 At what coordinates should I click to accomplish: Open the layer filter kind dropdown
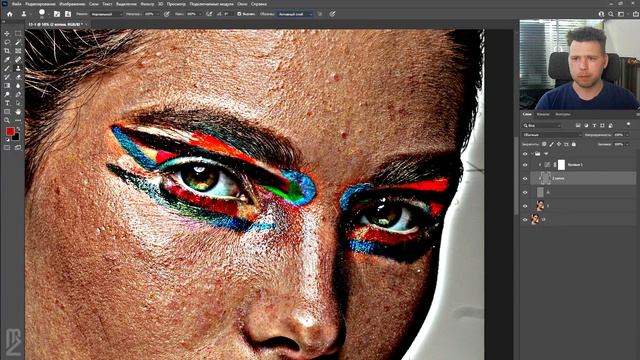point(542,125)
